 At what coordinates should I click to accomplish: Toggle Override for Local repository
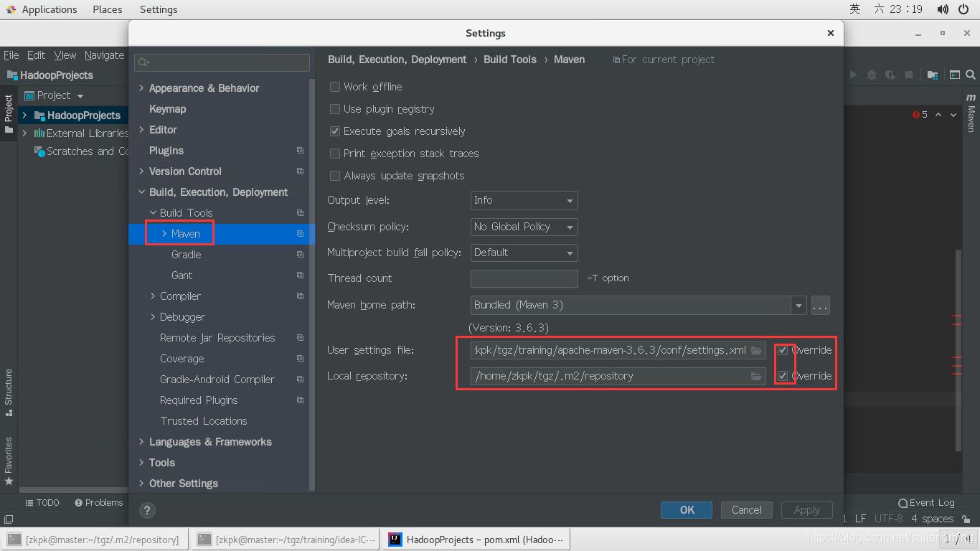coord(783,376)
